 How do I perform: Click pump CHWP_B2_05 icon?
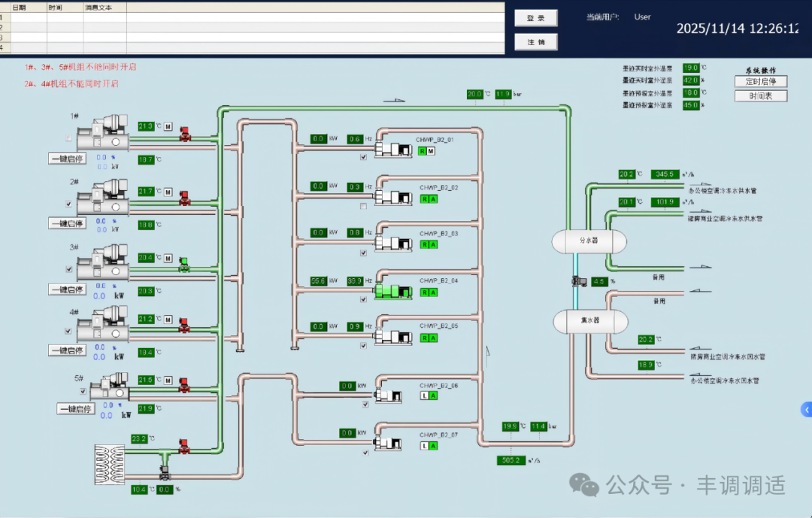tap(393, 337)
